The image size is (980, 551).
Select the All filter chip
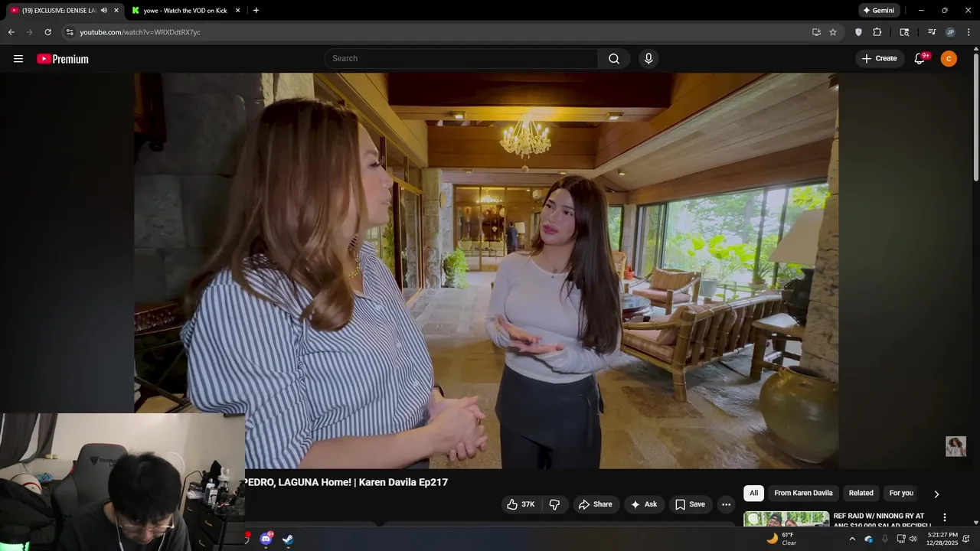753,493
